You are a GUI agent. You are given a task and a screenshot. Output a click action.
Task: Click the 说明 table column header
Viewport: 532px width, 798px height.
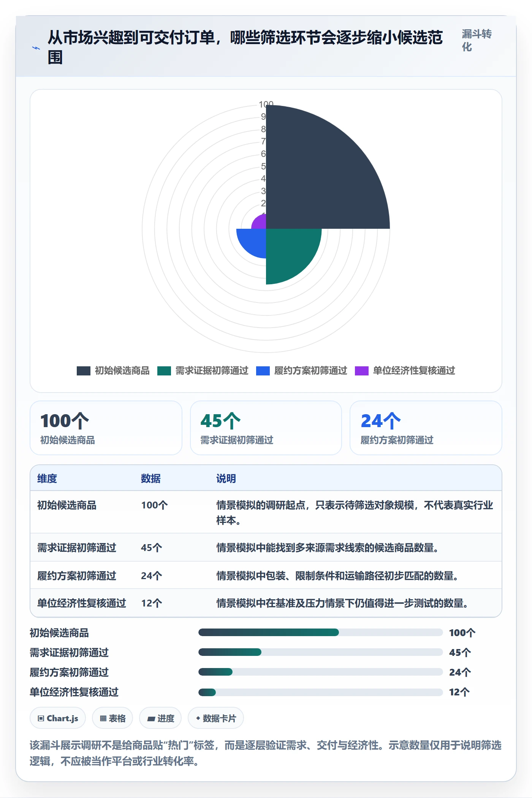(226, 478)
